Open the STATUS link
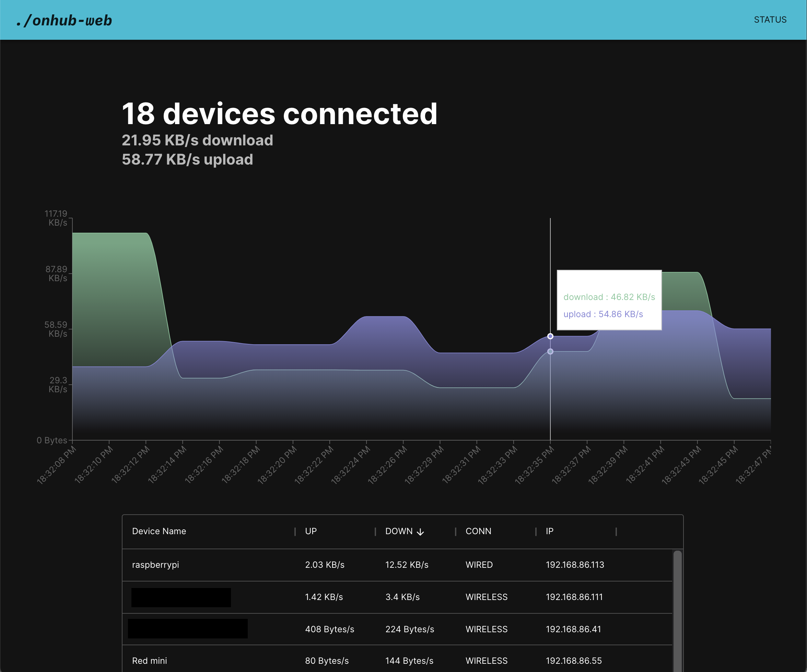 click(770, 20)
